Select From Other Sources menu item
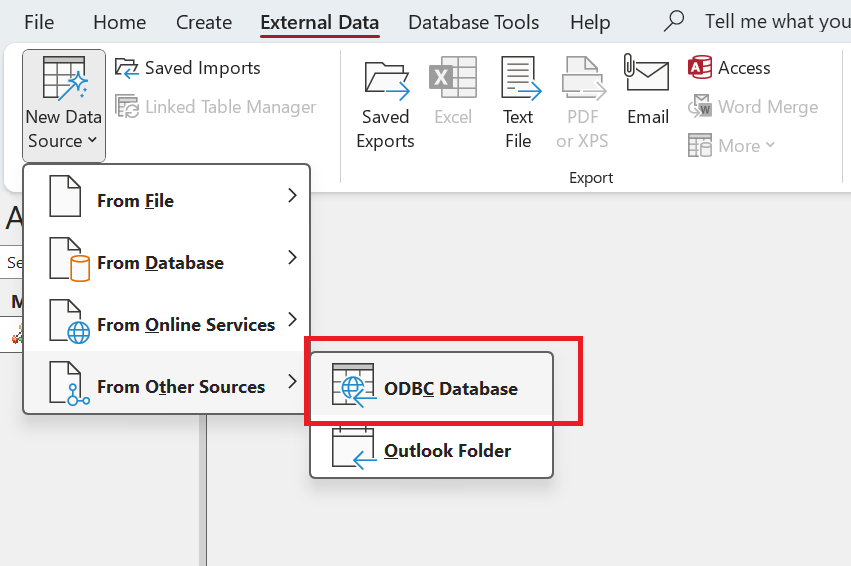 (x=167, y=382)
